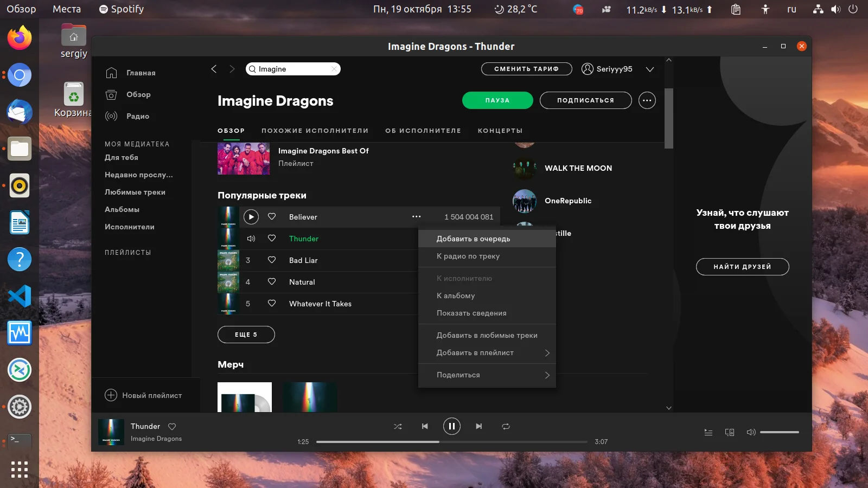The image size is (868, 488).
Task: Click the plus icon for new playlist
Action: pyautogui.click(x=111, y=395)
